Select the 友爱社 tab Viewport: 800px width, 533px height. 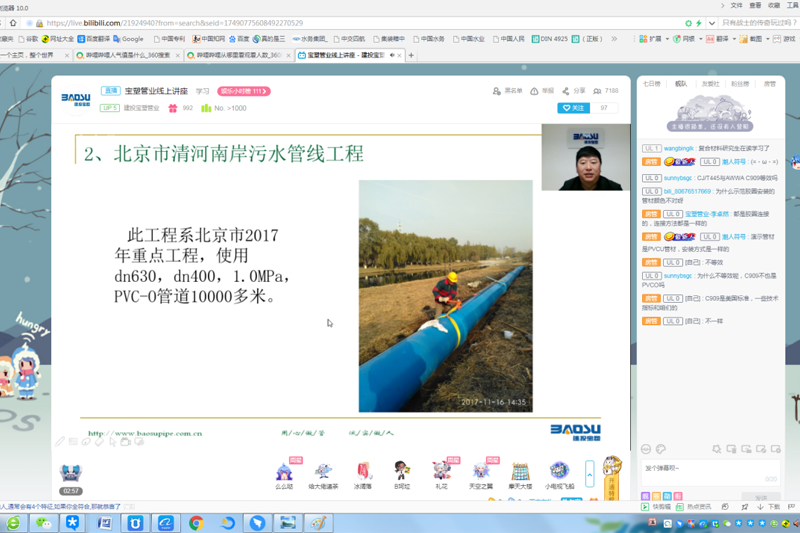click(710, 84)
